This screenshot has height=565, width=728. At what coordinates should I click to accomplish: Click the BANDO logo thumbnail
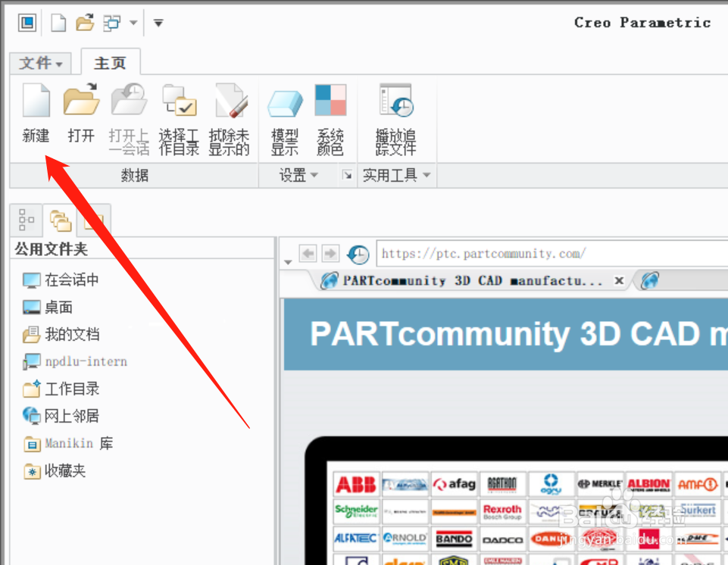click(x=454, y=538)
